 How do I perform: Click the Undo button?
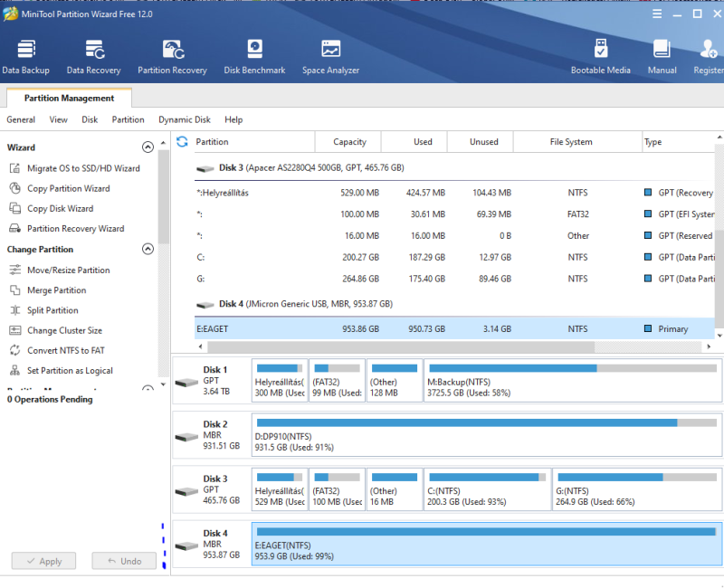coord(124,561)
